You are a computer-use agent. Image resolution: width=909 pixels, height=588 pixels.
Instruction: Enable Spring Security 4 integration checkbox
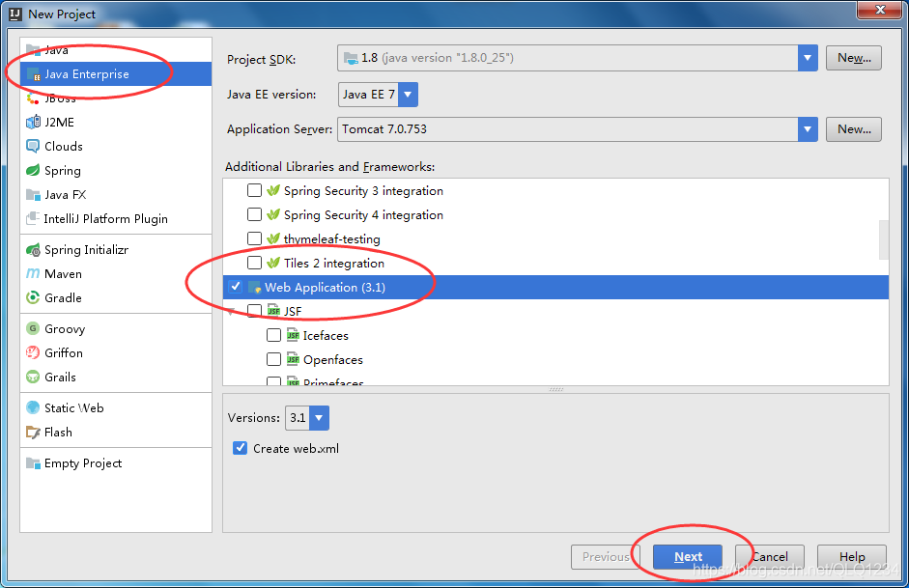[254, 215]
